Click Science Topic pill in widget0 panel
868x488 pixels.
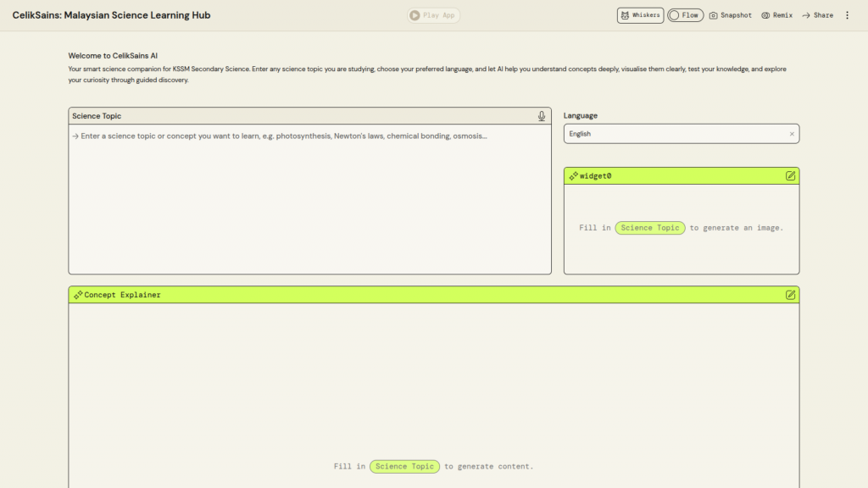tap(649, 228)
